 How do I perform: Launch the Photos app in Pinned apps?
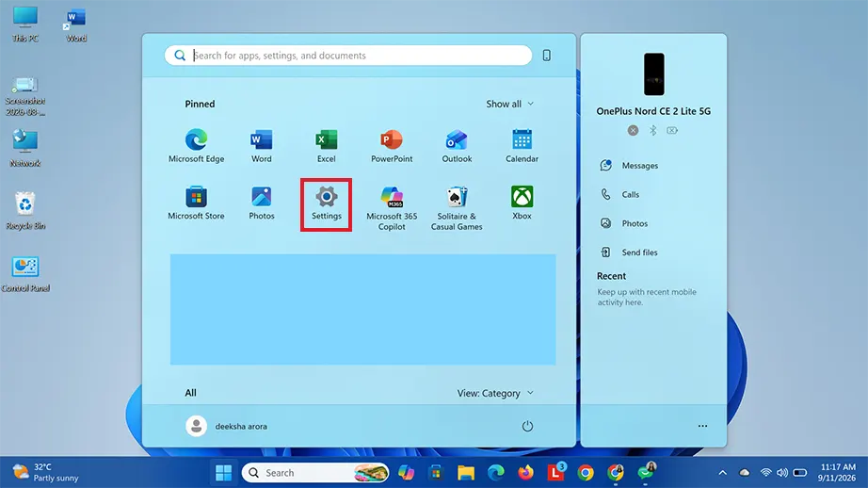262,203
